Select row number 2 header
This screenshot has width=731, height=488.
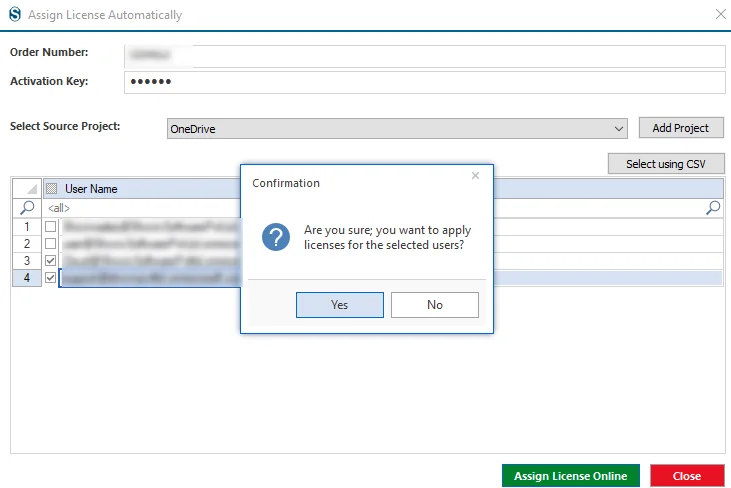pyautogui.click(x=27, y=243)
